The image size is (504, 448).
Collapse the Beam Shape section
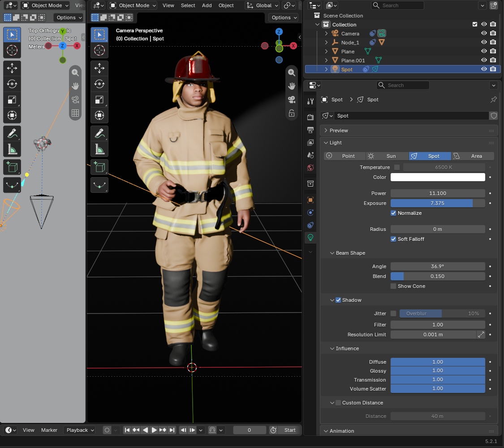(x=332, y=253)
